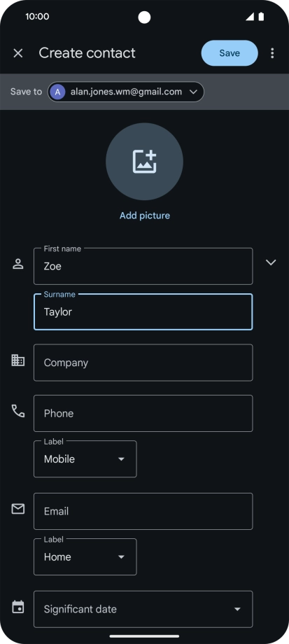
Task: Close the Create contact screen
Action: 18,53
